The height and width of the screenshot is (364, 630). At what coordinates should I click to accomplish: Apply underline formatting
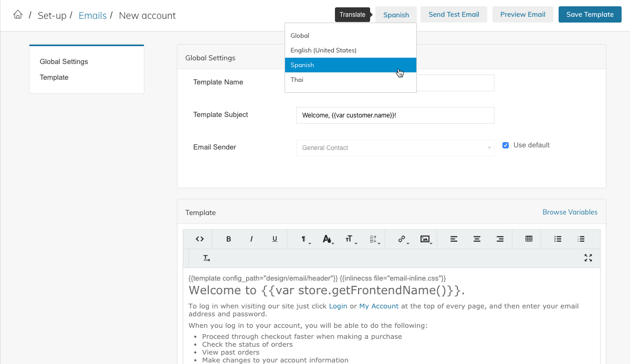click(x=275, y=239)
